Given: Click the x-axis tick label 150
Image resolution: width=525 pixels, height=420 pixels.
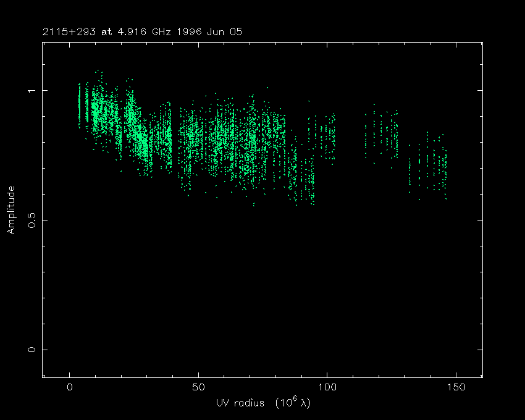Looking at the screenshot, I should (455, 387).
